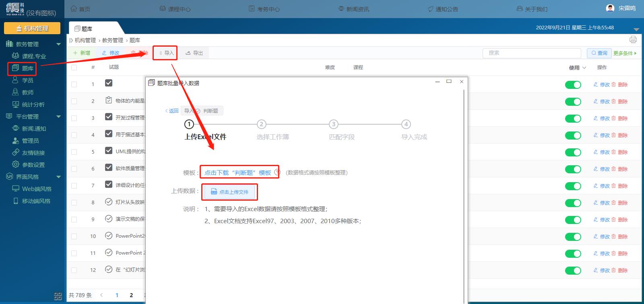This screenshot has height=304, width=644.
Task: Click 删除 link in row 6
Action: [619, 169]
